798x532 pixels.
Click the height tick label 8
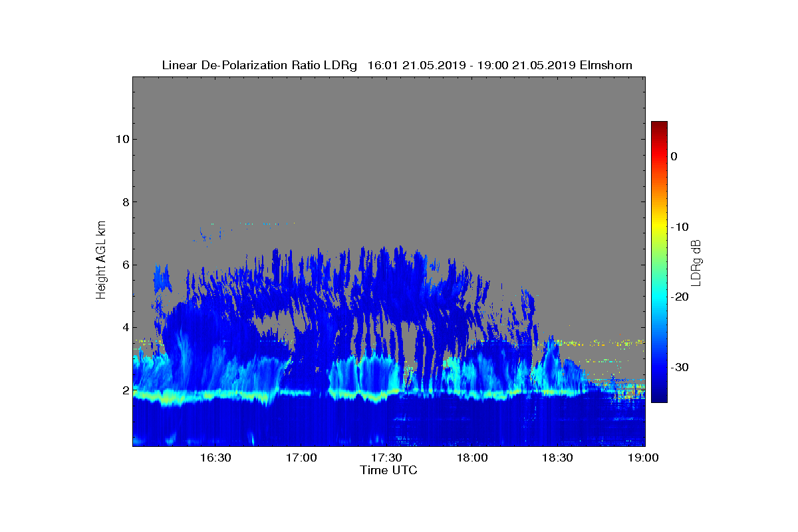(x=124, y=201)
